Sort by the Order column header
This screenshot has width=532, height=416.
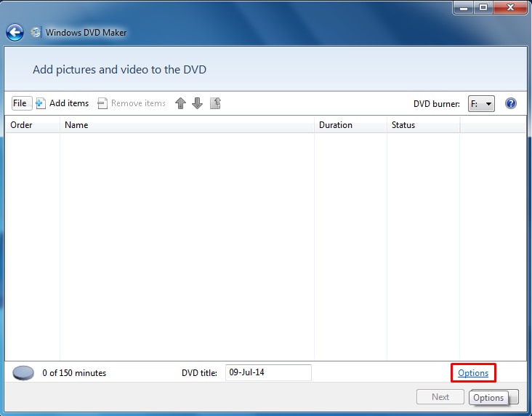(33, 125)
